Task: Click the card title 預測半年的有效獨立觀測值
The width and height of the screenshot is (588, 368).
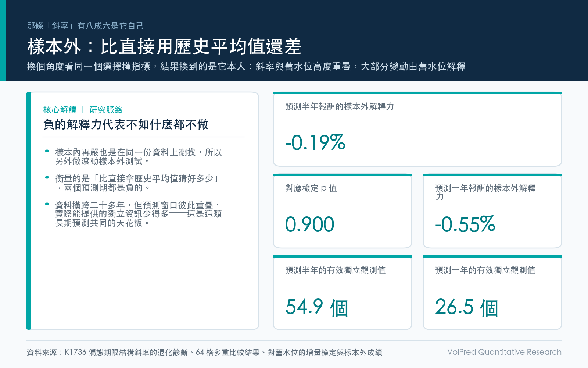Action: point(336,270)
